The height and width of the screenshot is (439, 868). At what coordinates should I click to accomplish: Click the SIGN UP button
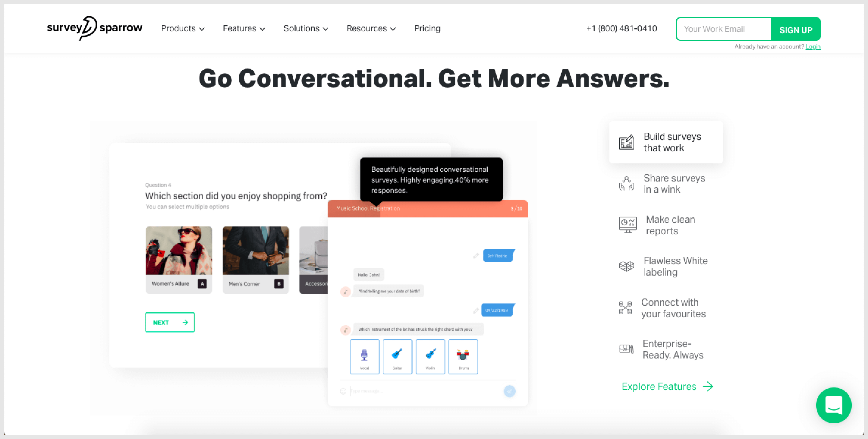(x=796, y=29)
